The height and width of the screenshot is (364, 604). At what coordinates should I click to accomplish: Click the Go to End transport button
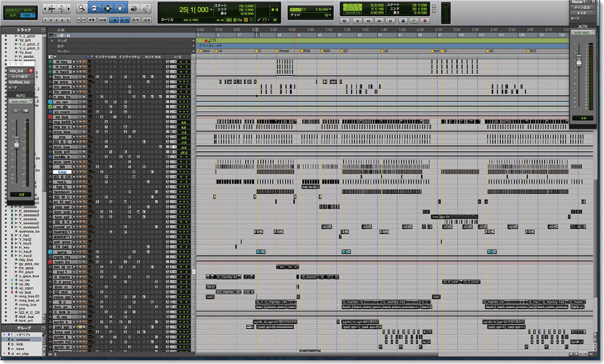point(391,21)
